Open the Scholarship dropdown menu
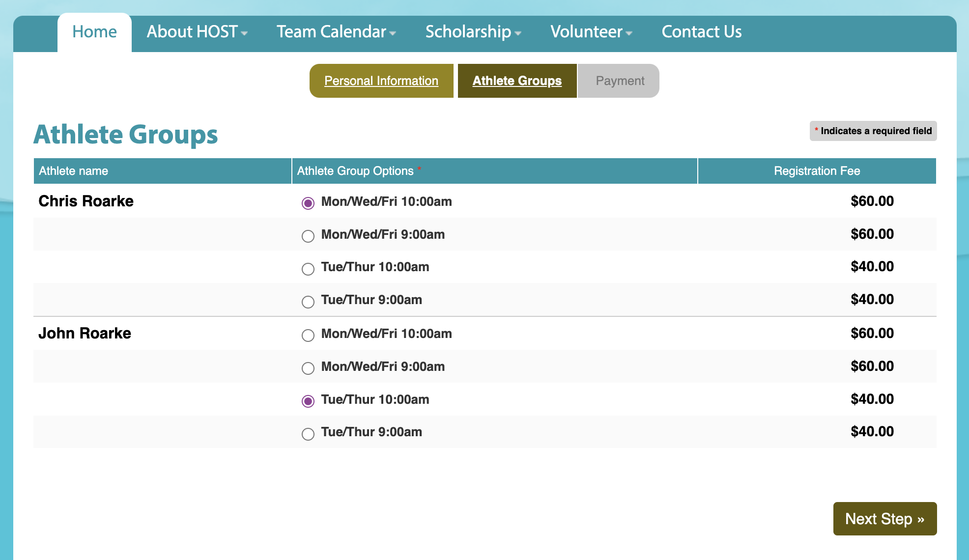The height and width of the screenshot is (560, 969). (x=473, y=32)
